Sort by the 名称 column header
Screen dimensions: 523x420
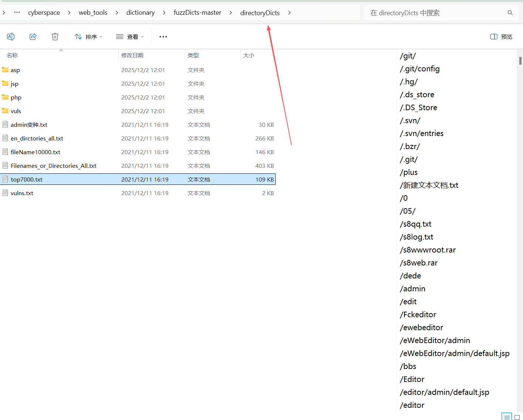tap(12, 55)
